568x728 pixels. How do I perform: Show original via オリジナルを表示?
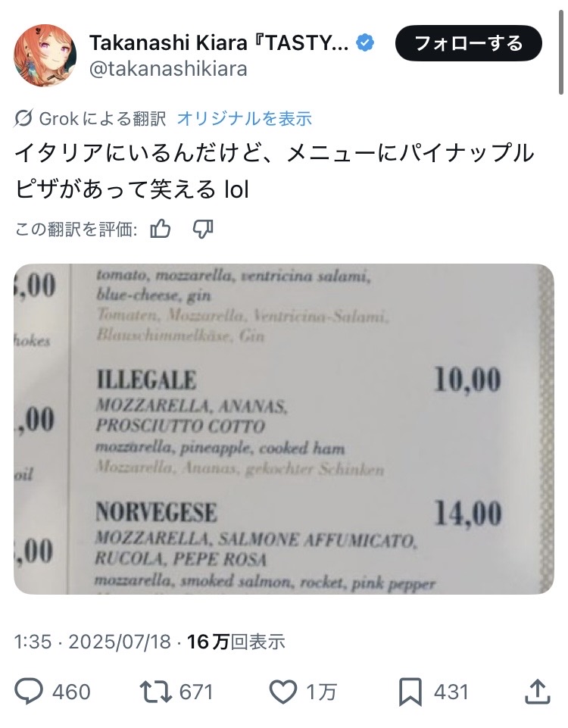pos(244,118)
